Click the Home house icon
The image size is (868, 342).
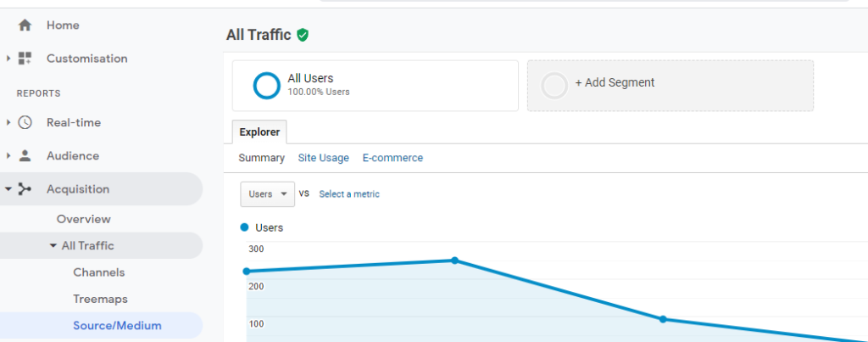25,25
